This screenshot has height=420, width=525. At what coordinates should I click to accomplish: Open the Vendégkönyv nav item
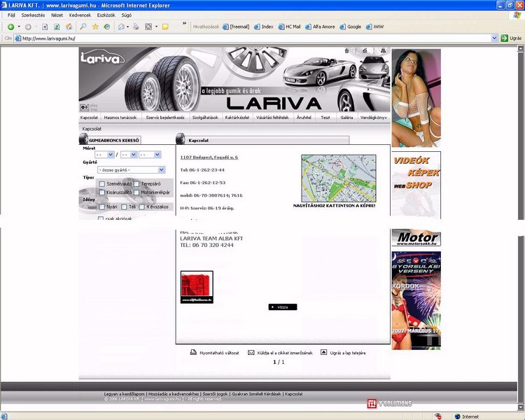[x=373, y=118]
